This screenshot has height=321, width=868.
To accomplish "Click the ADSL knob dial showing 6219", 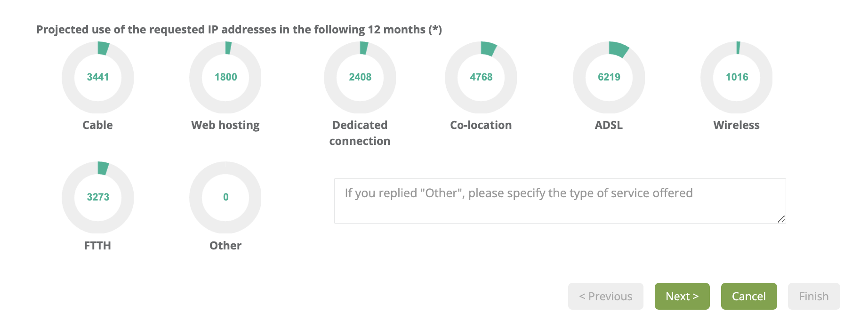I will [609, 77].
